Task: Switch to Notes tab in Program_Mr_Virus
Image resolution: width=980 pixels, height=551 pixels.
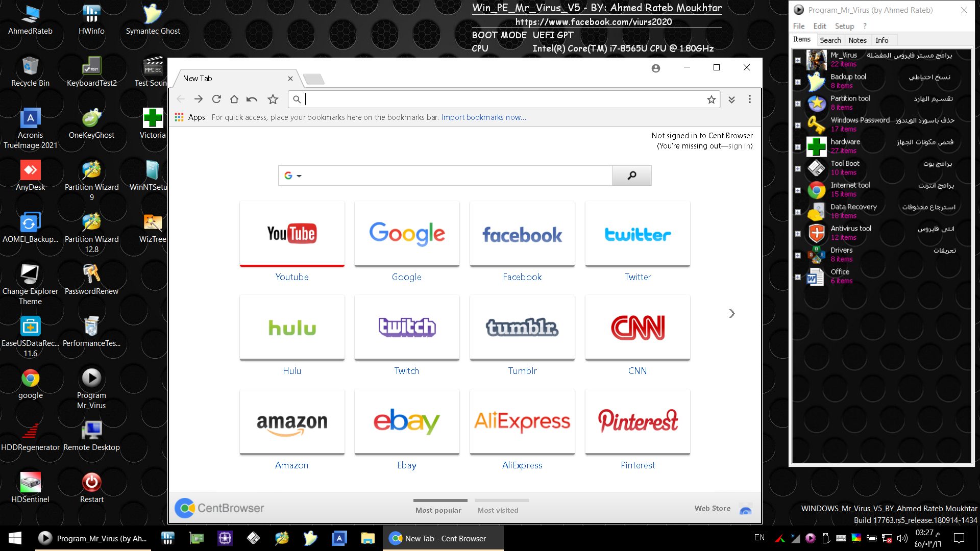Action: point(857,40)
